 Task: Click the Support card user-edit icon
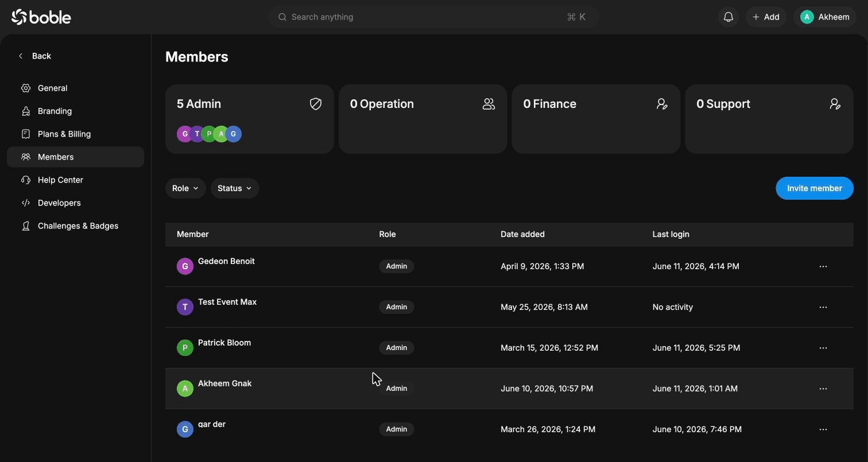(x=835, y=104)
